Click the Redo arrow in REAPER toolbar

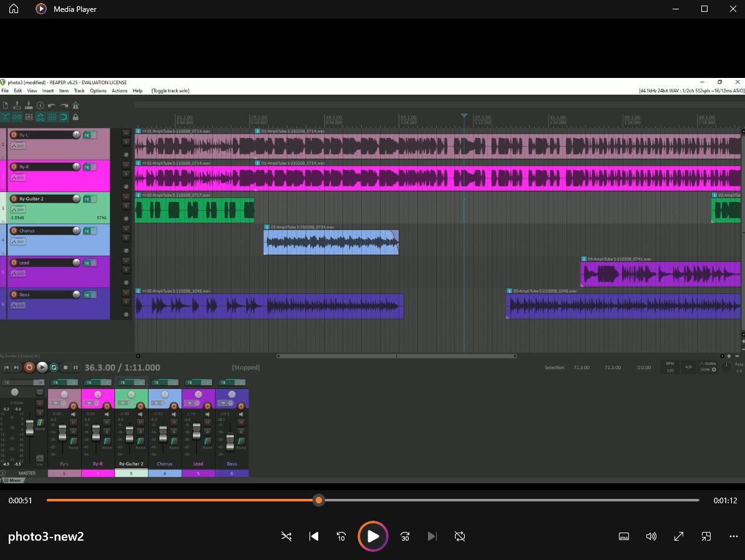[x=64, y=105]
